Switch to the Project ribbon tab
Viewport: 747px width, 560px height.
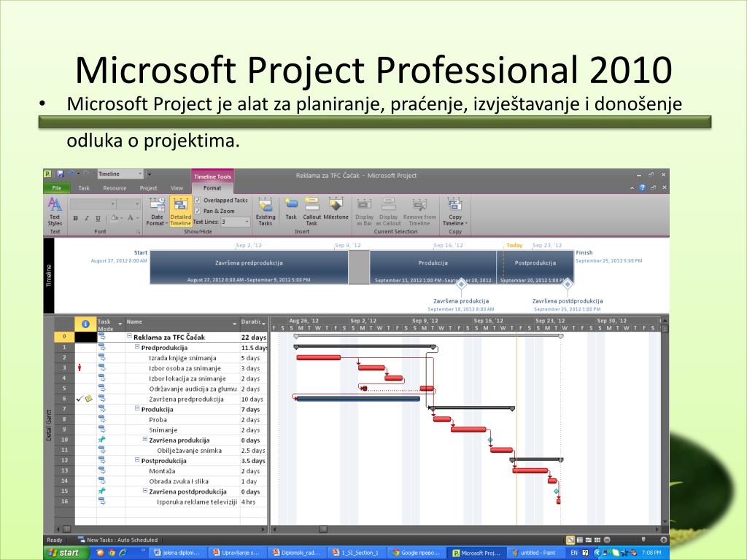(x=148, y=188)
